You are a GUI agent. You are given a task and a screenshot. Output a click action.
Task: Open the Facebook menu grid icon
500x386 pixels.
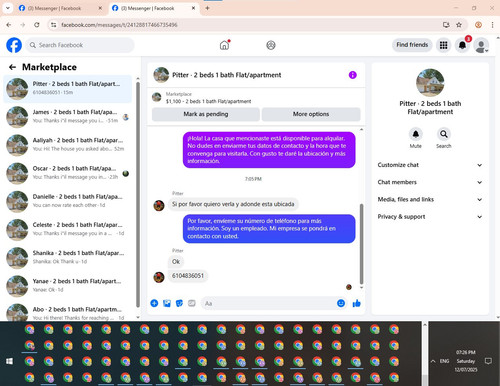[443, 45]
